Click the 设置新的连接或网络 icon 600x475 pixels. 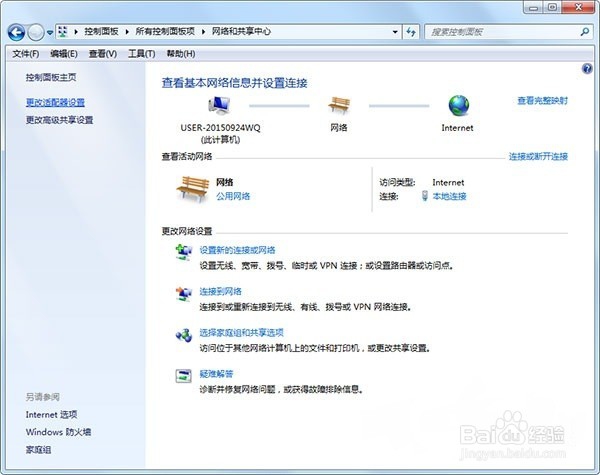[x=184, y=252]
